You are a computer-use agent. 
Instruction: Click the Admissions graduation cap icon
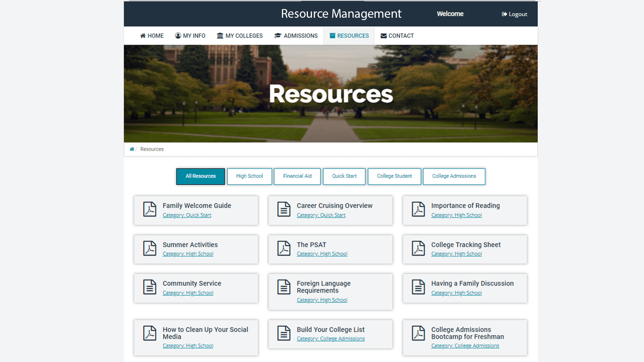point(278,36)
